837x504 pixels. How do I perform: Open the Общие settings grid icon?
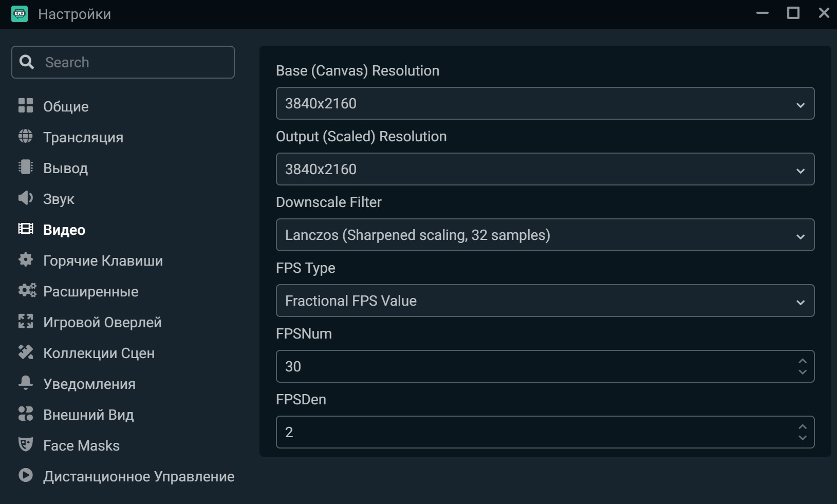26,106
